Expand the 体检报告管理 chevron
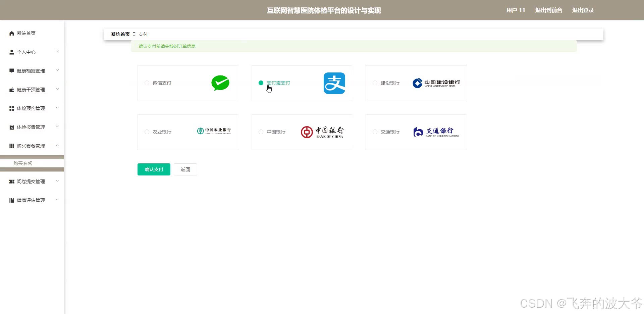 coord(57,126)
